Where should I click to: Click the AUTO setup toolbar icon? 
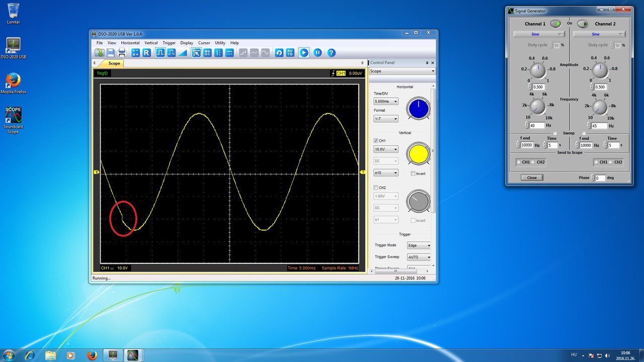[290, 53]
